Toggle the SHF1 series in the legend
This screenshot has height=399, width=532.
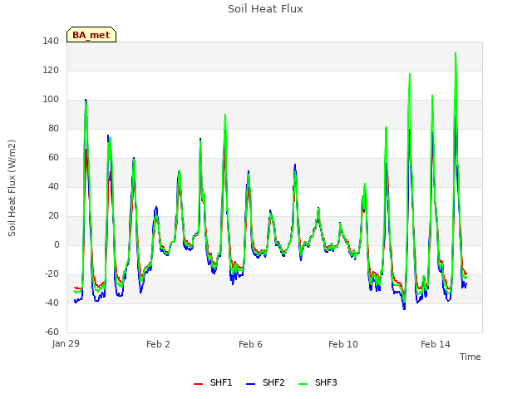coord(213,382)
